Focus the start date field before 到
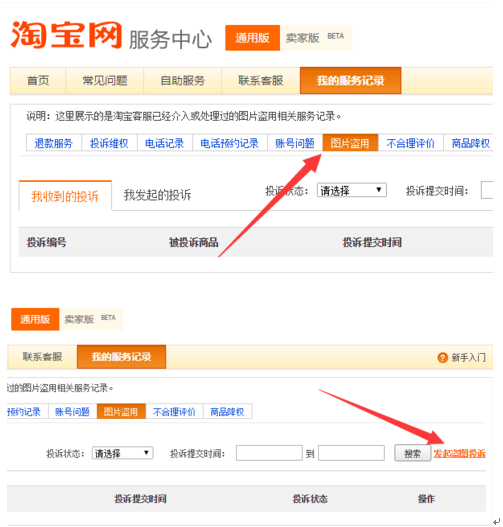Screen dimensions: 503x527 [x=269, y=453]
